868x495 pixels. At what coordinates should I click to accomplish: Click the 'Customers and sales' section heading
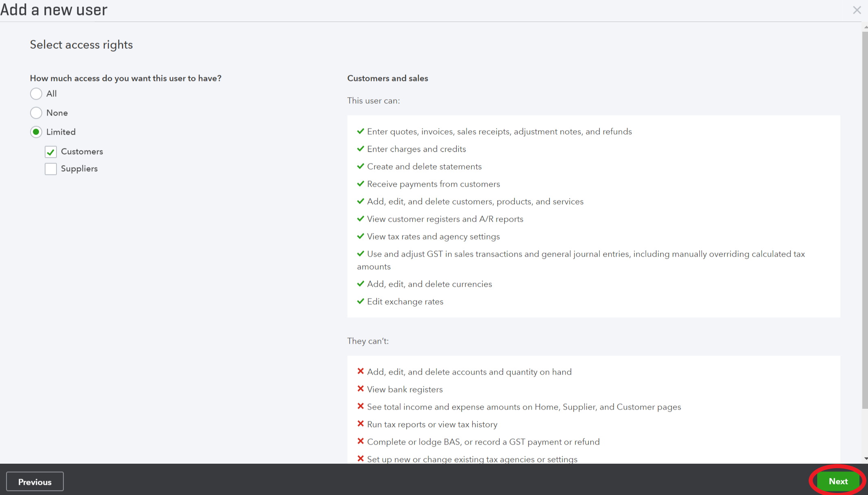click(387, 78)
